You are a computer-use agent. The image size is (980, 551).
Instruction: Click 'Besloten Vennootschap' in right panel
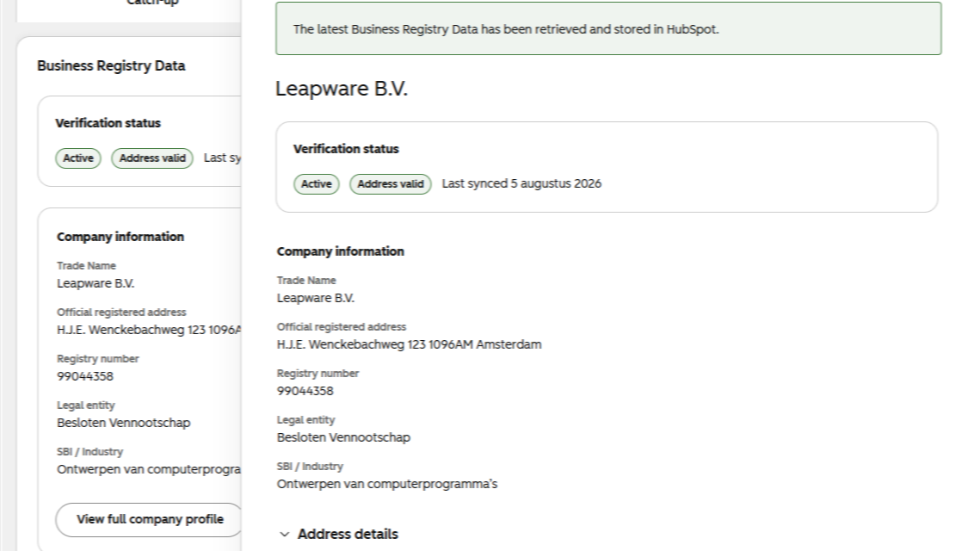(344, 438)
